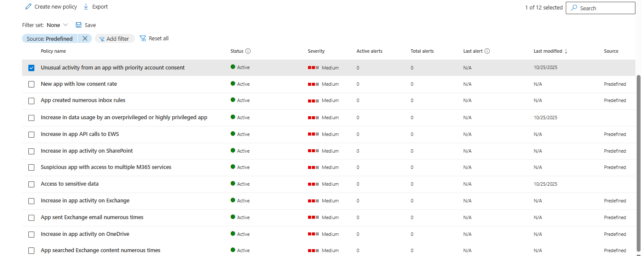Image resolution: width=644 pixels, height=256 pixels.
Task: Save the current filter set
Action: click(x=85, y=25)
